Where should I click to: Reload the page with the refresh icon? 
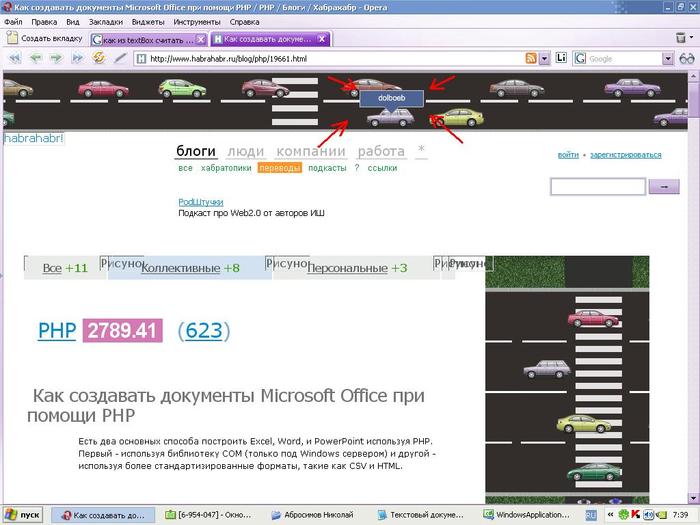98,58
